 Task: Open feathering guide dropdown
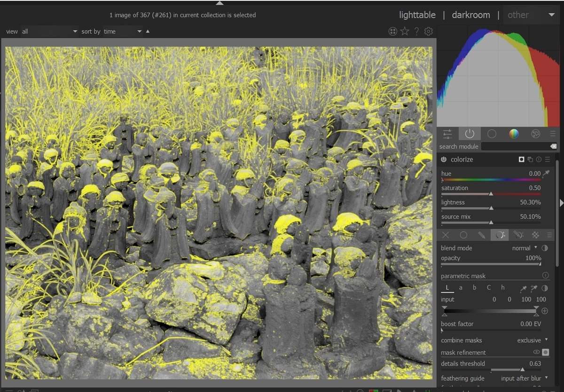(x=525, y=378)
